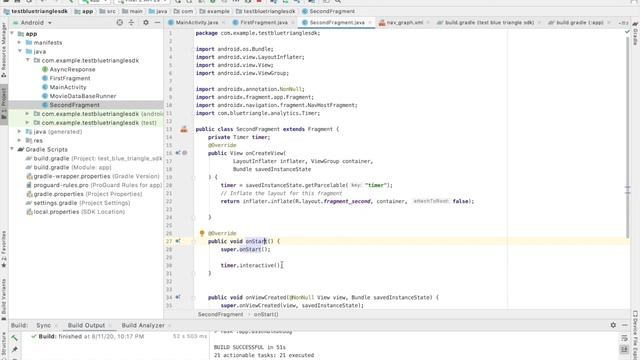This screenshot has width=640, height=360.
Task: Click the yellow lightbulb intention icon
Action: point(202,233)
